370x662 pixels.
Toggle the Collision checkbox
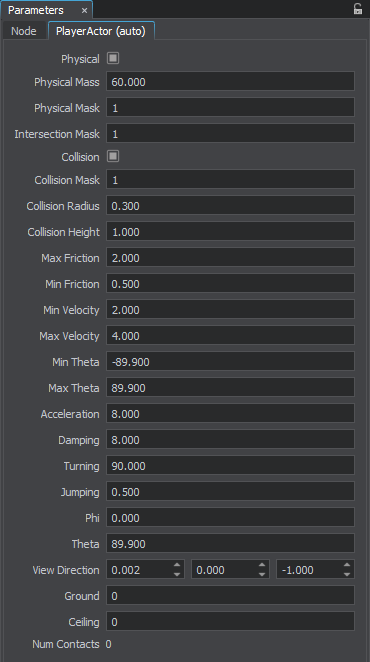(x=113, y=156)
